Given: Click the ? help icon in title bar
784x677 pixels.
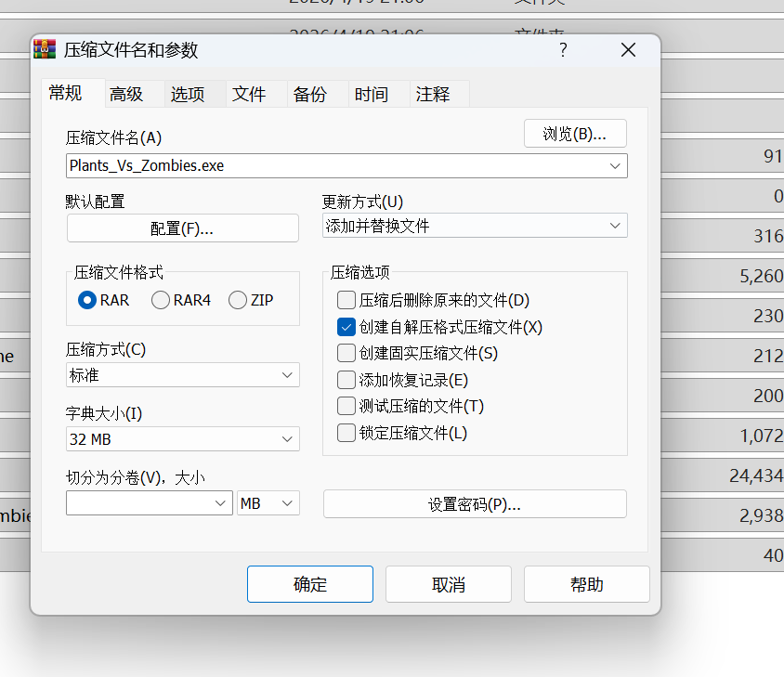Looking at the screenshot, I should 563,50.
